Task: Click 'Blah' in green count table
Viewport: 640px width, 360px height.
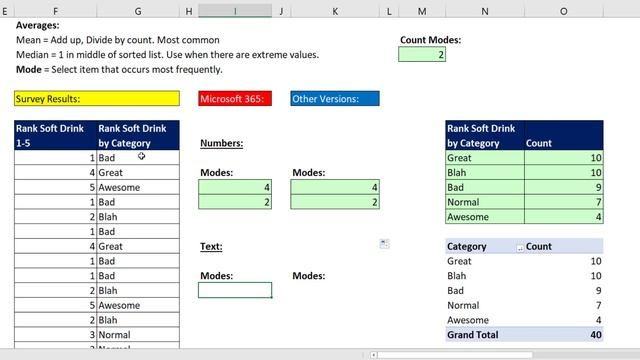Action: (x=485, y=172)
